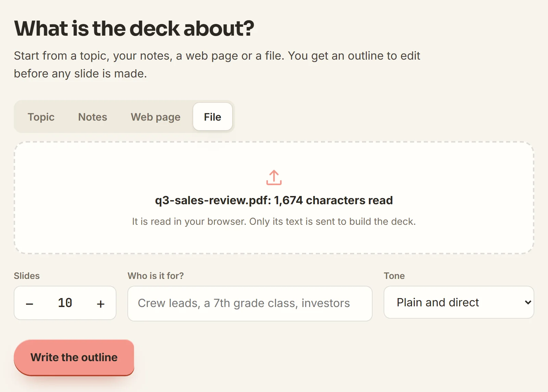The height and width of the screenshot is (392, 548).
Task: Click the Tone label
Action: 394,276
